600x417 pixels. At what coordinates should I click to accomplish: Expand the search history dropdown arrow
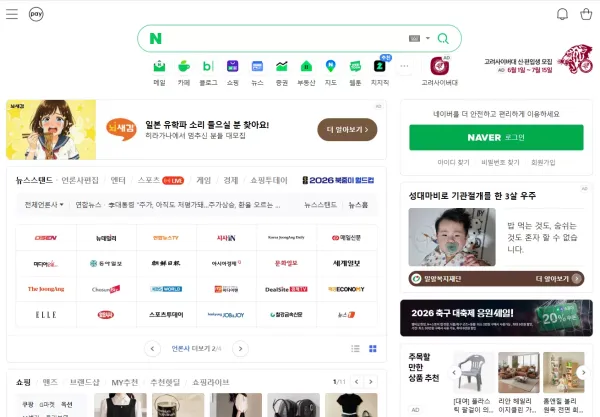click(x=428, y=38)
